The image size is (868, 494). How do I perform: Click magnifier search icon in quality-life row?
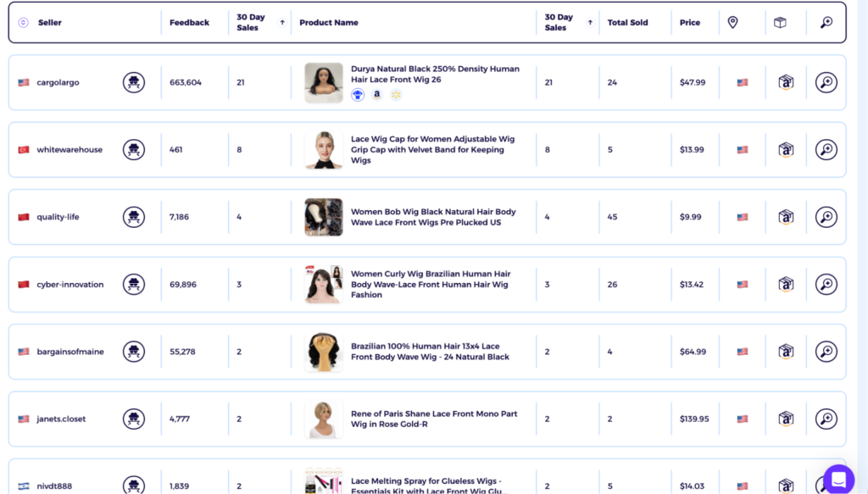[826, 217]
